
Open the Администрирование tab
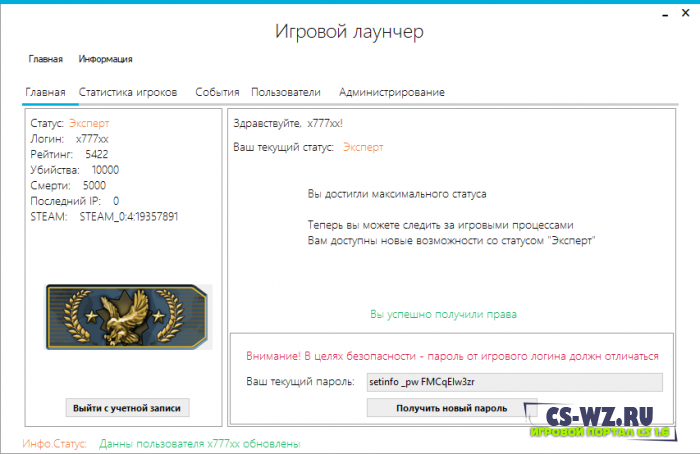click(x=392, y=92)
